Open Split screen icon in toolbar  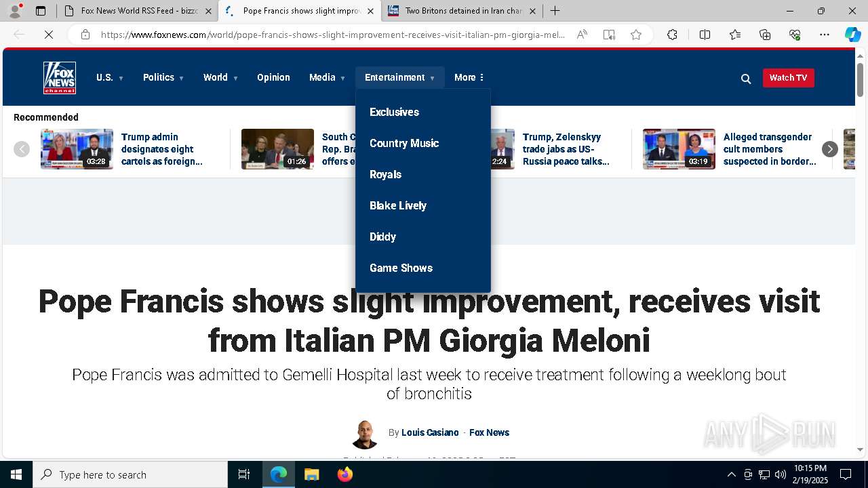click(705, 35)
